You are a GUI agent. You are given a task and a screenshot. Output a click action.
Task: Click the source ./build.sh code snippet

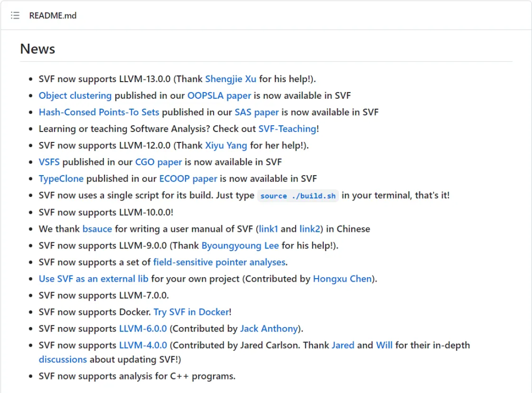tap(298, 196)
